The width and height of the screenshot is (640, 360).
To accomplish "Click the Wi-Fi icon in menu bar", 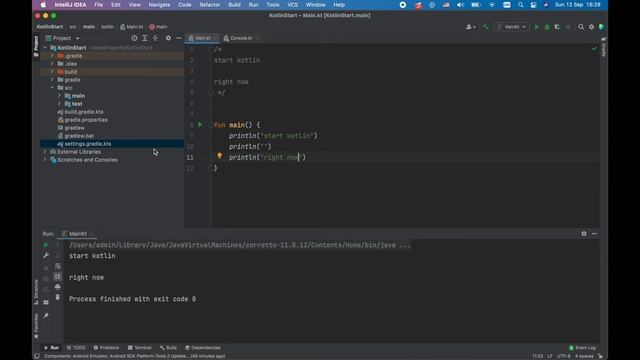I will click(492, 5).
